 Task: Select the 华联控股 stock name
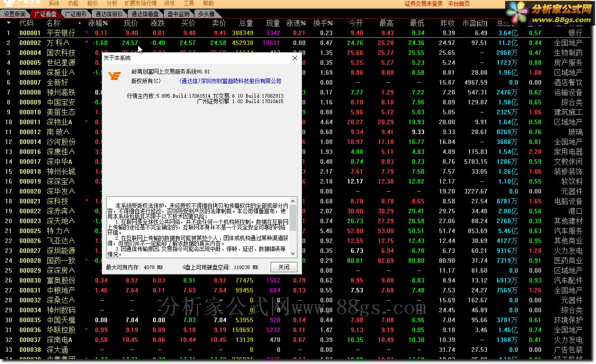coord(61,330)
